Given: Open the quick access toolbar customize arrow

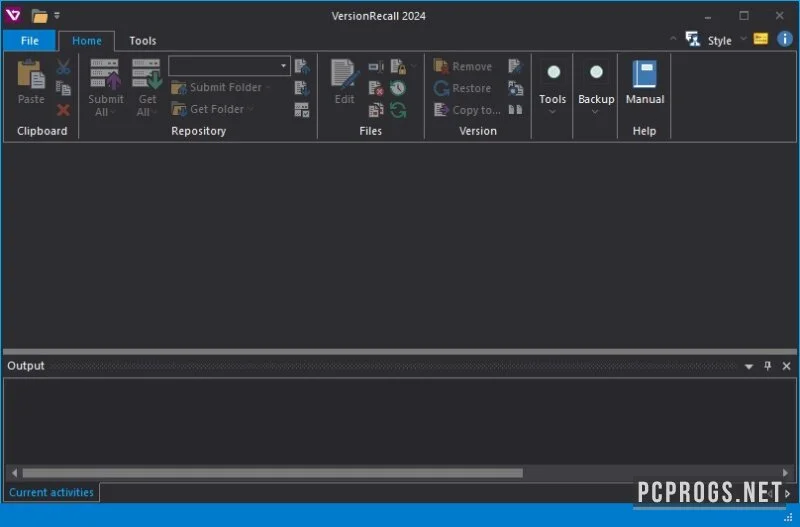Looking at the screenshot, I should point(57,16).
